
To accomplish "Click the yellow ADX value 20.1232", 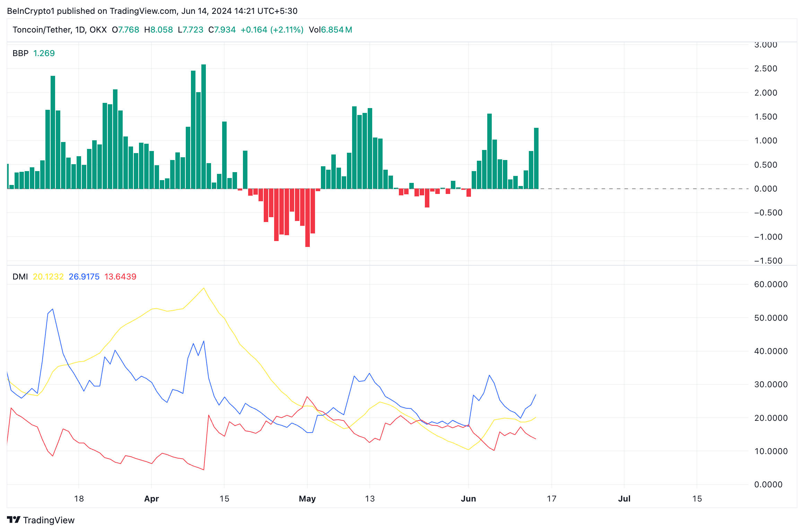I will (x=48, y=277).
